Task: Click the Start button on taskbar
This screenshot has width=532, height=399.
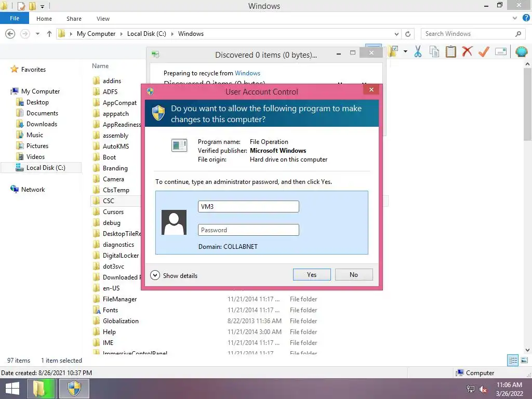Action: [x=12, y=389]
